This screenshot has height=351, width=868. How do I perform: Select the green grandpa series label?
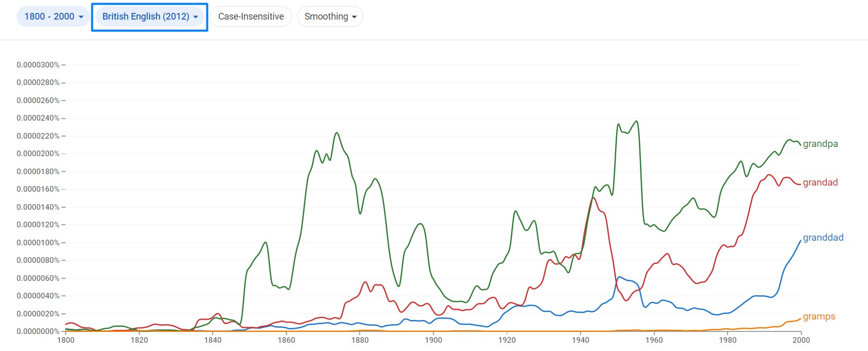[x=820, y=144]
